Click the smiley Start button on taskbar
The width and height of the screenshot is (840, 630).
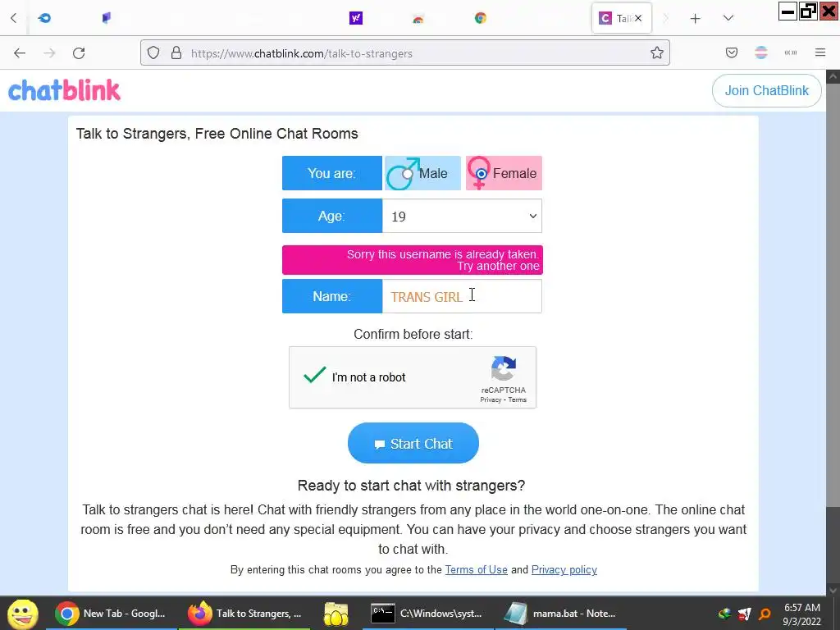(x=22, y=614)
